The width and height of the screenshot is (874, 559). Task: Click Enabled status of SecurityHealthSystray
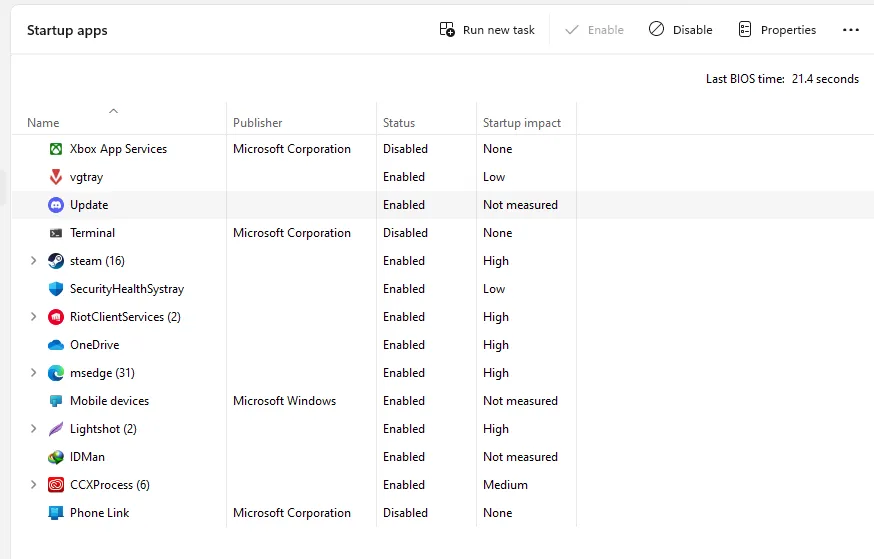click(x=404, y=289)
